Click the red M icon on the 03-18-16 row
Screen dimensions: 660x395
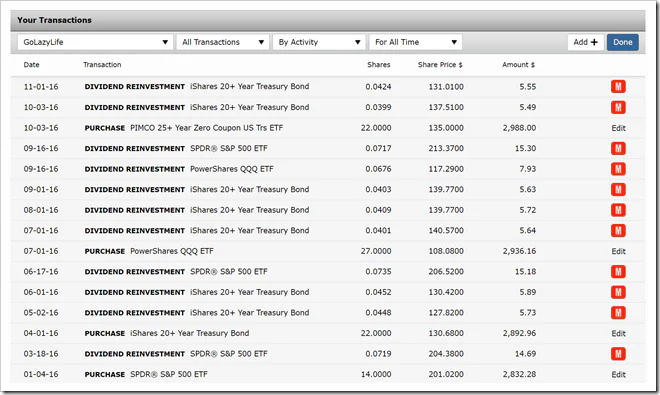(618, 354)
